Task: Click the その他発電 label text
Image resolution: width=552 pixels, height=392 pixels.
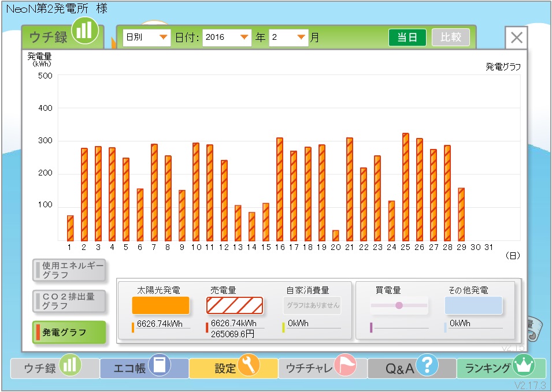Action: (x=468, y=290)
